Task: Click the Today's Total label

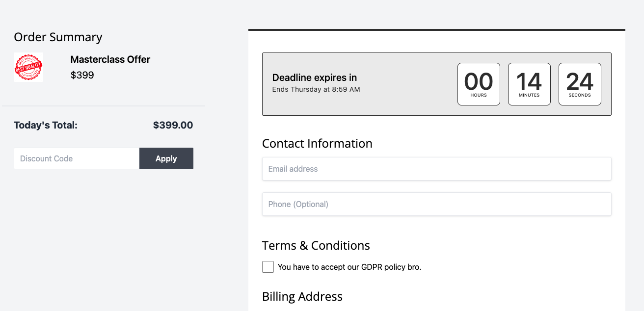Action: pyautogui.click(x=46, y=125)
